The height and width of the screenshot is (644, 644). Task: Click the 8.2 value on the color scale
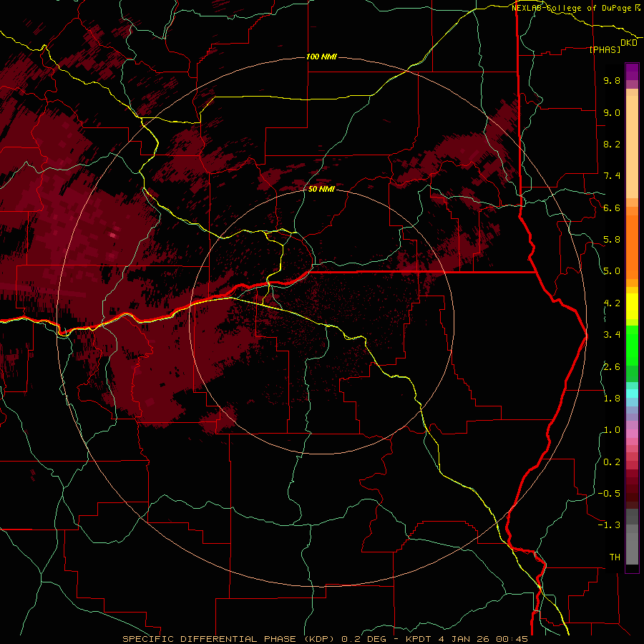click(x=612, y=144)
